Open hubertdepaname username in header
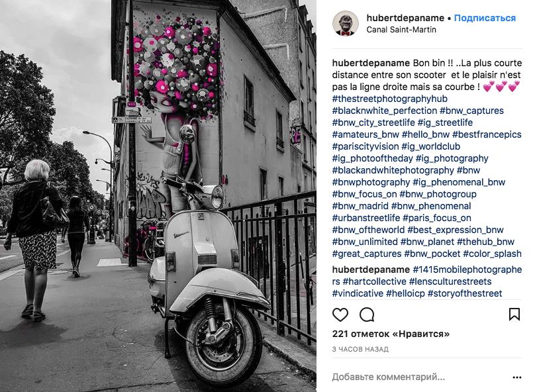The height and width of the screenshot is (392, 537). [x=405, y=18]
